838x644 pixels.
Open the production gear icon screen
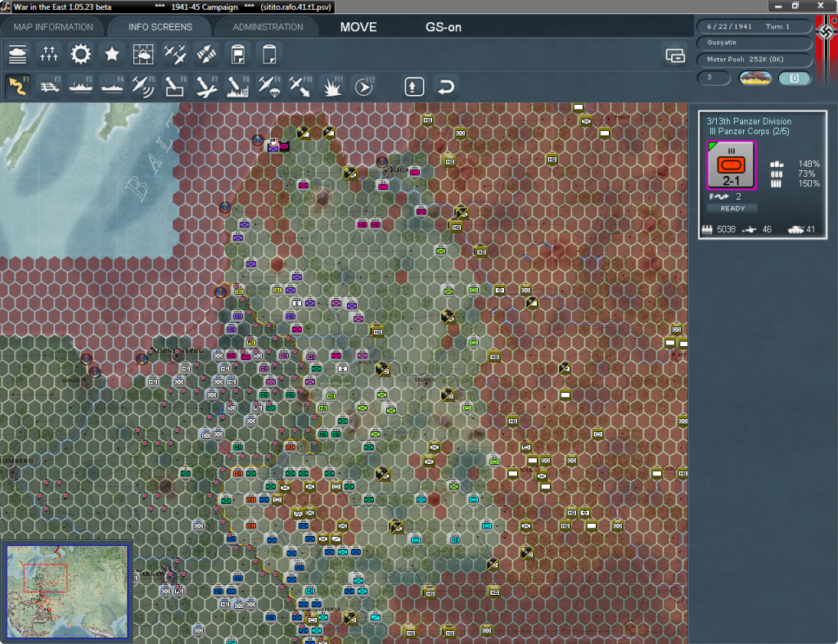(81, 54)
